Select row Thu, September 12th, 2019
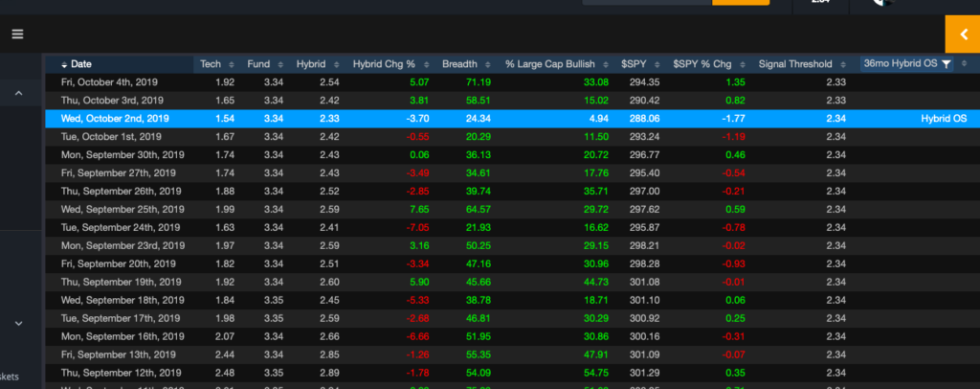Viewport: 980px width, 389px height. click(x=512, y=373)
